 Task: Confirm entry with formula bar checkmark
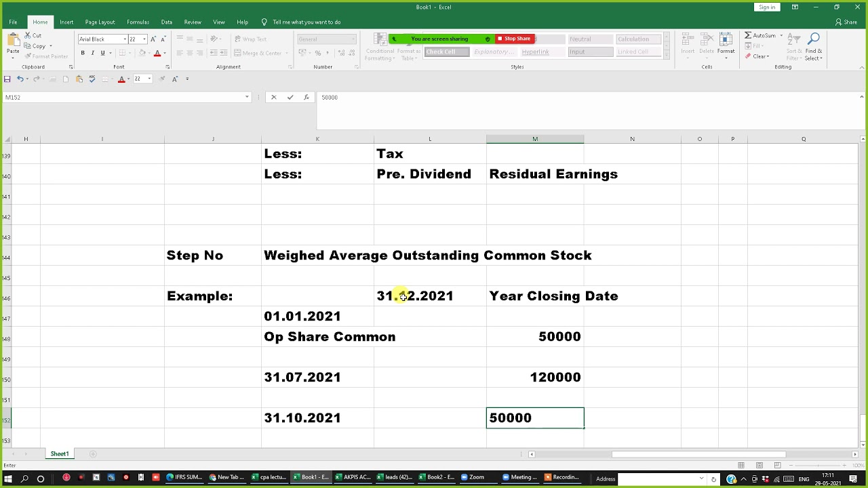tap(290, 97)
